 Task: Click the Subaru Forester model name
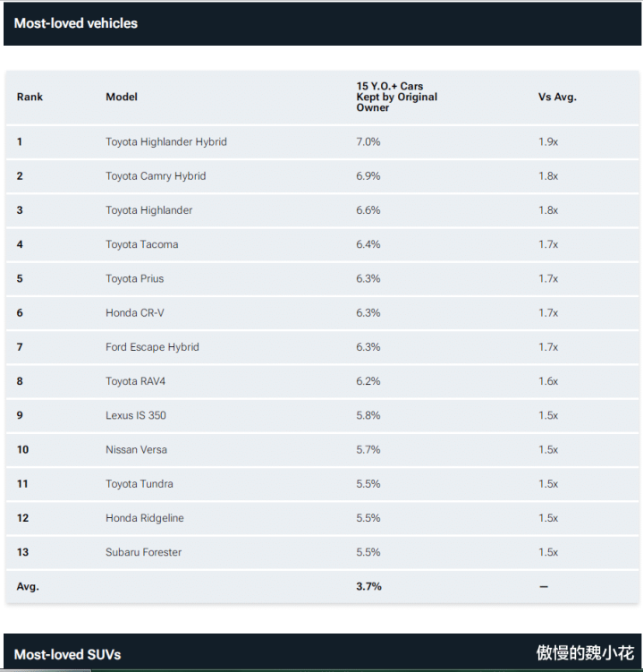(x=143, y=552)
